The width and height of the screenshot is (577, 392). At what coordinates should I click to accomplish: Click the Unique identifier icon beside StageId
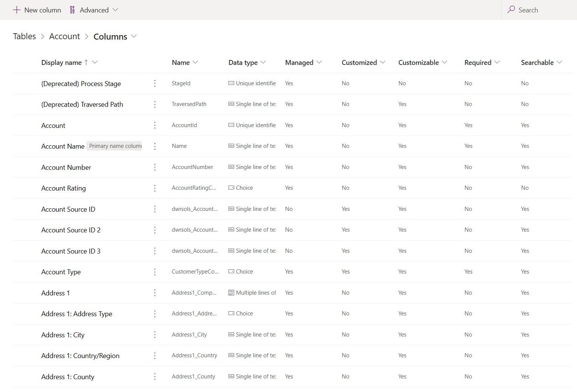point(231,83)
